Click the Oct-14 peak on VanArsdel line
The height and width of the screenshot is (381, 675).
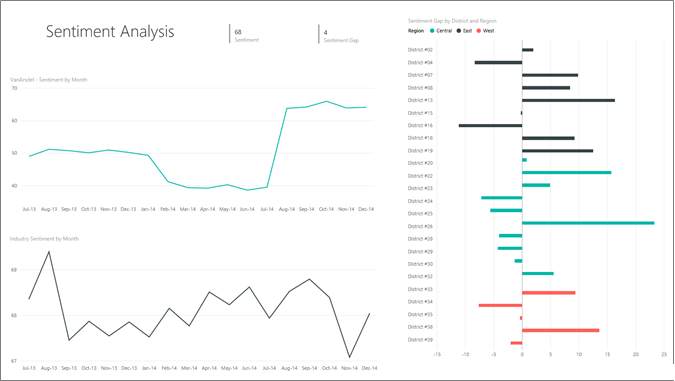326,101
